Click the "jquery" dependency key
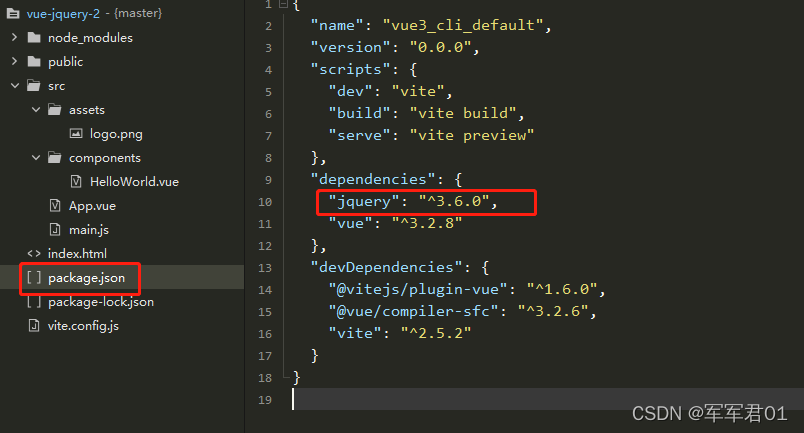The image size is (804, 433). (x=364, y=201)
